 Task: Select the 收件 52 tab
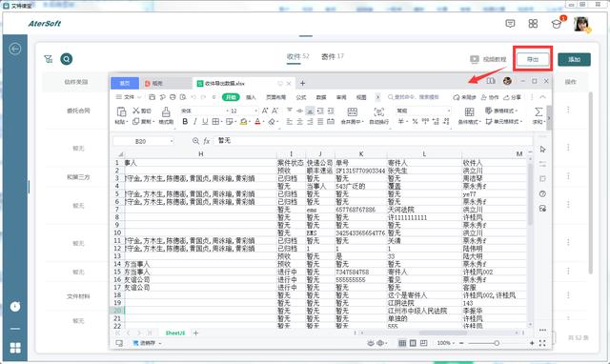tap(298, 56)
